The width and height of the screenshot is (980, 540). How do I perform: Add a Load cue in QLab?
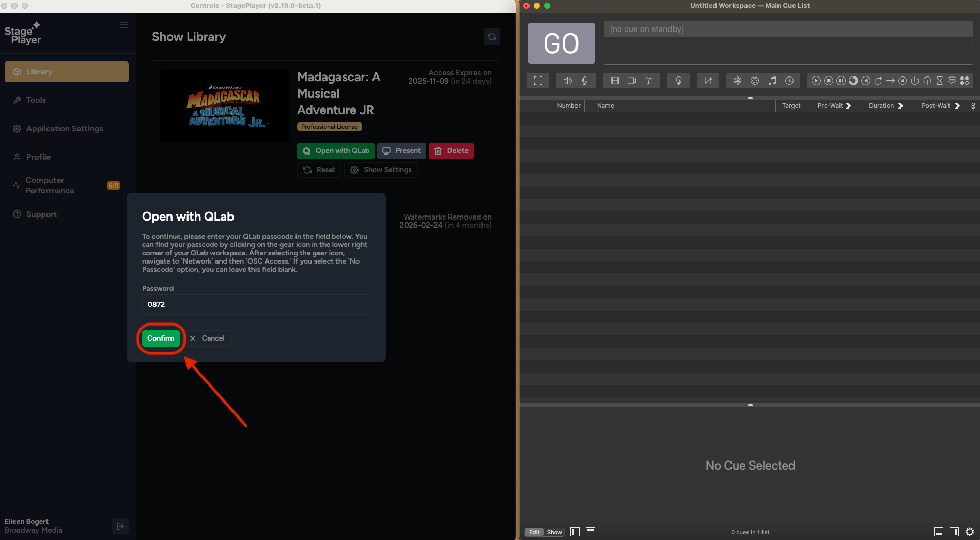point(853,81)
